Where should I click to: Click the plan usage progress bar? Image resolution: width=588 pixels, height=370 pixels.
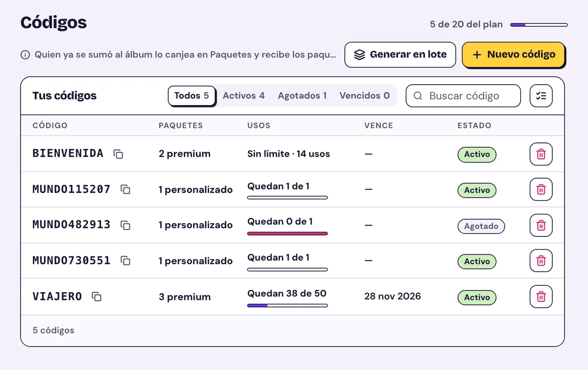coord(539,24)
